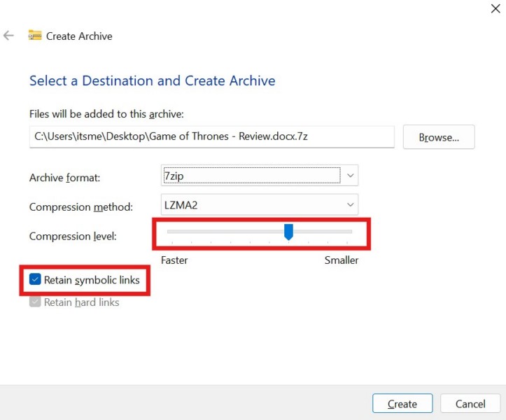Click the Smaller label under the slider
The image size is (506, 420).
[x=341, y=260]
